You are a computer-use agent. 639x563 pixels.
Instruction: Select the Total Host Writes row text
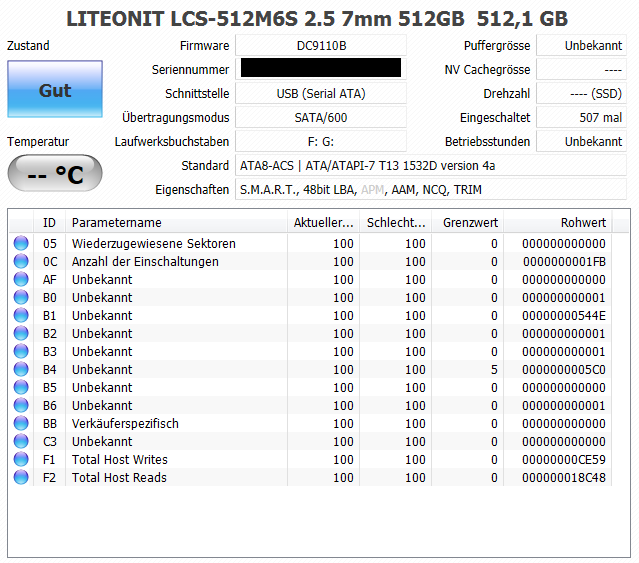tap(119, 459)
